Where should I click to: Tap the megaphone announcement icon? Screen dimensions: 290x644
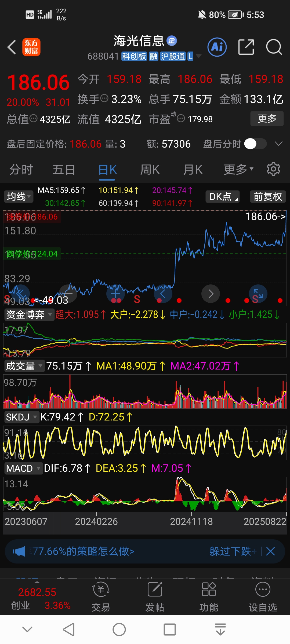tap(19, 551)
